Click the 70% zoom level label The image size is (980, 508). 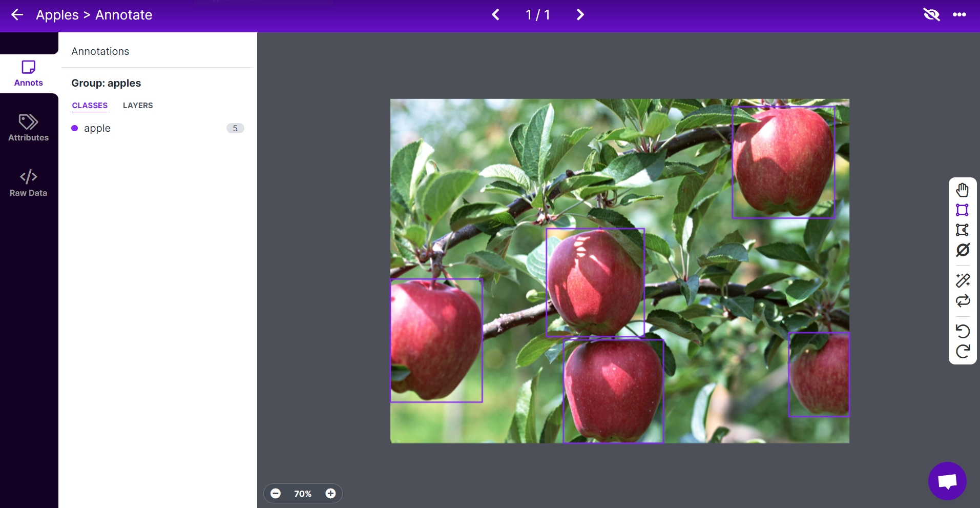tap(303, 494)
